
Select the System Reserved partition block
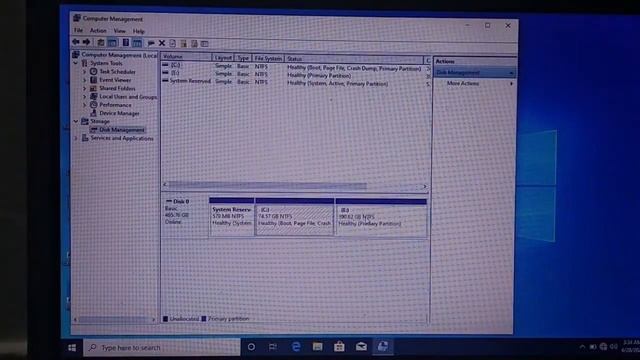pyautogui.click(x=231, y=217)
